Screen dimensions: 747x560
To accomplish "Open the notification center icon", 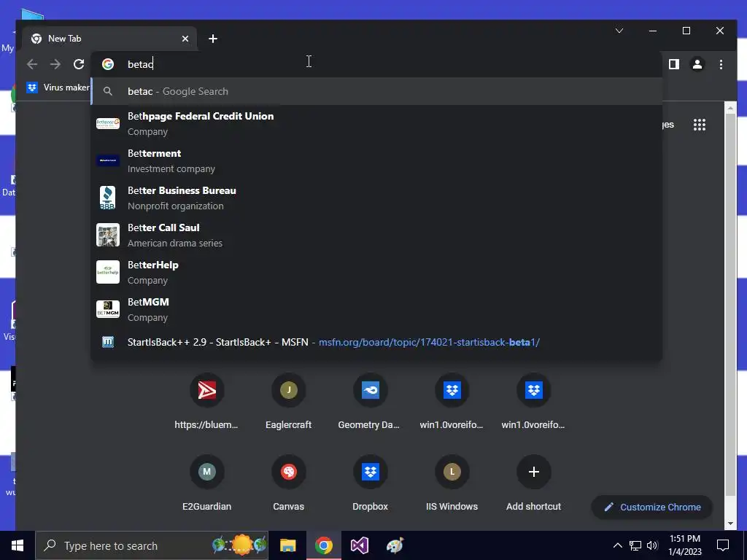I will pyautogui.click(x=723, y=545).
